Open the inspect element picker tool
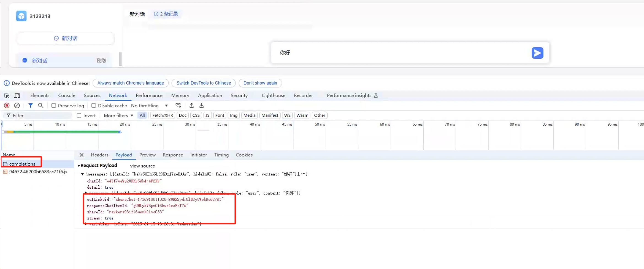 pyautogui.click(x=7, y=95)
